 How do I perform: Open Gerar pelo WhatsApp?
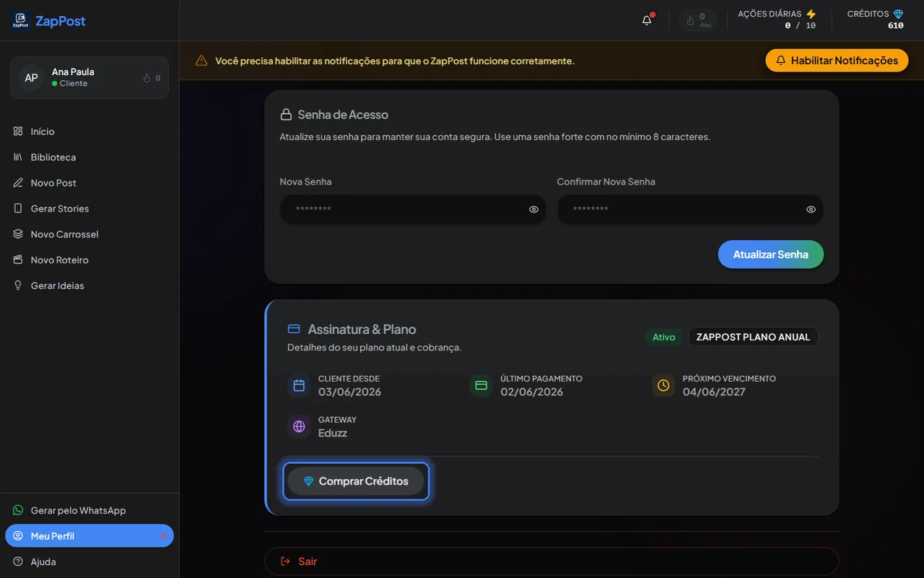(x=90, y=510)
